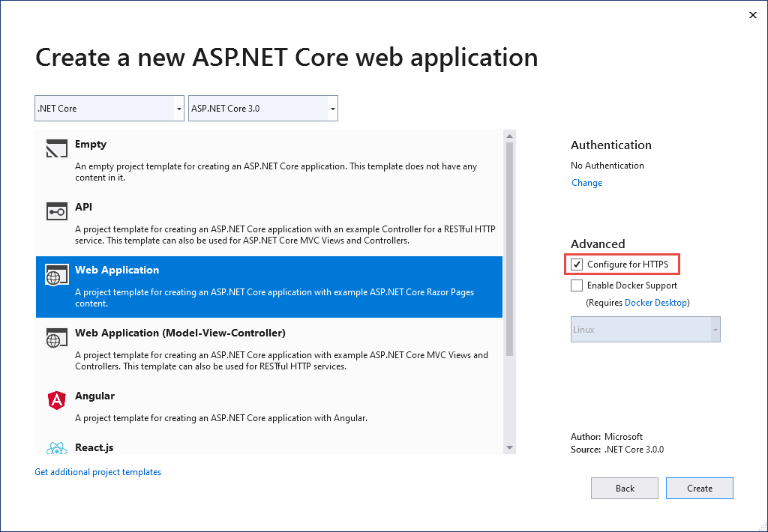The height and width of the screenshot is (532, 768).
Task: Select the Angular template icon
Action: (56, 401)
